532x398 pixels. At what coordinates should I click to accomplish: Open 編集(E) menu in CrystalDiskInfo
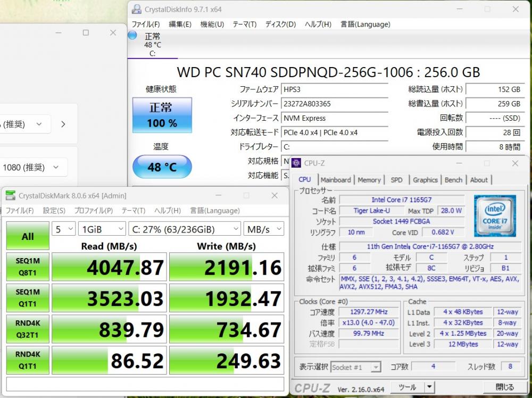coord(180,24)
